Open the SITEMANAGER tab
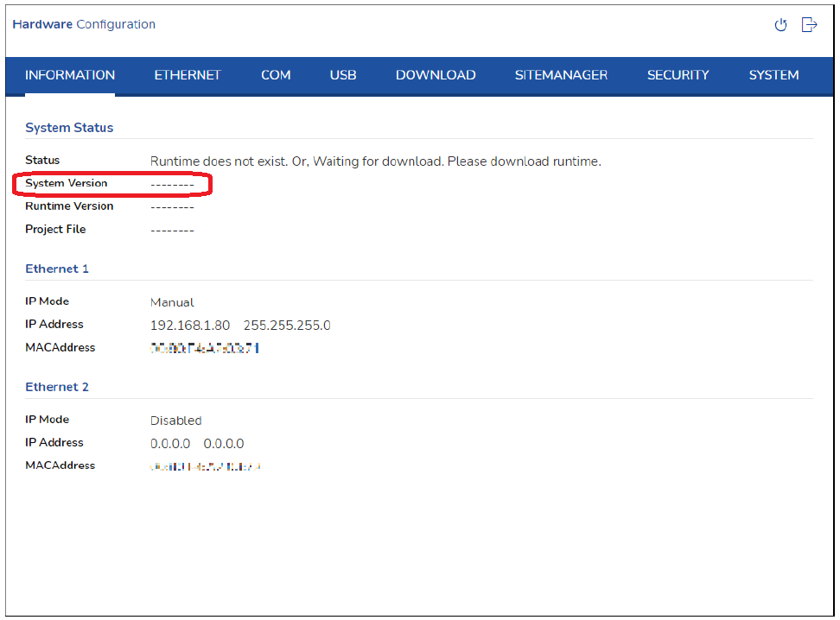 tap(561, 75)
